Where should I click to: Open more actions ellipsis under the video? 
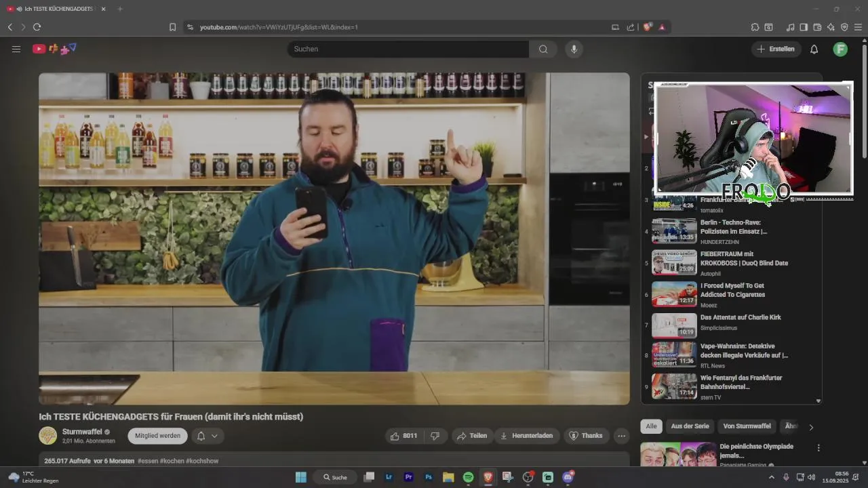(621, 436)
